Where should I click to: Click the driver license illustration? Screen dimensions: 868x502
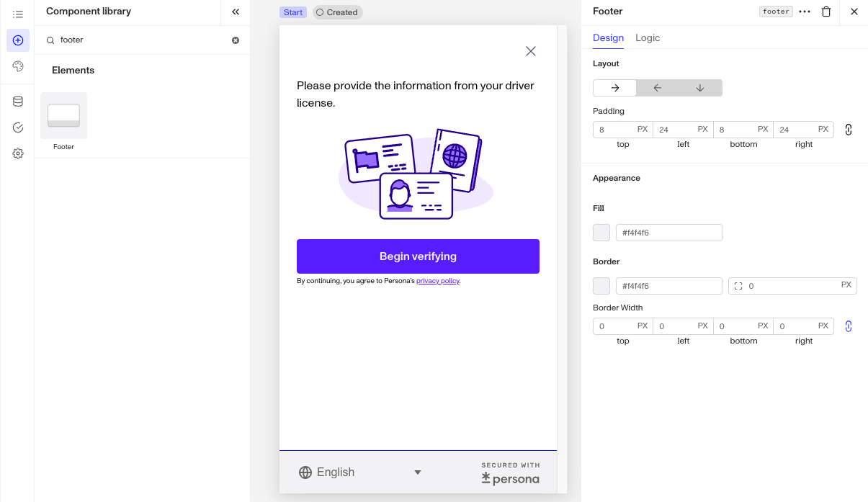pos(416,174)
